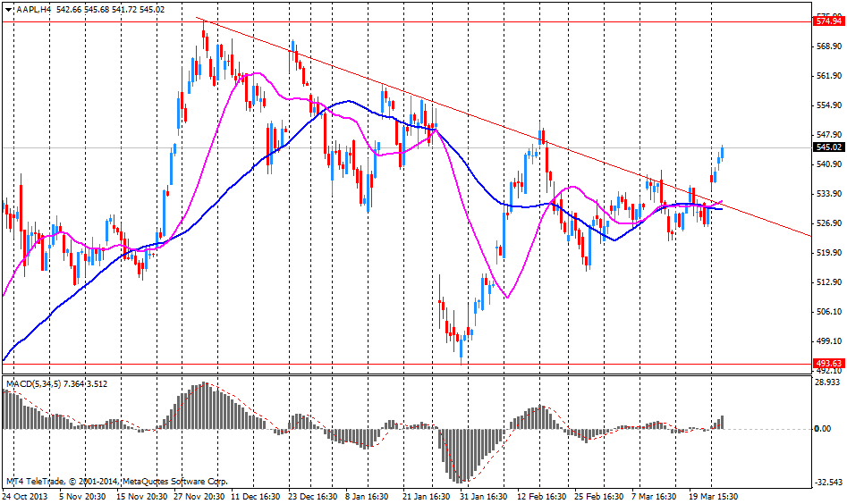Click the 12 Feb 16:30 time label
This screenshot has height=504, width=847.
[542, 496]
